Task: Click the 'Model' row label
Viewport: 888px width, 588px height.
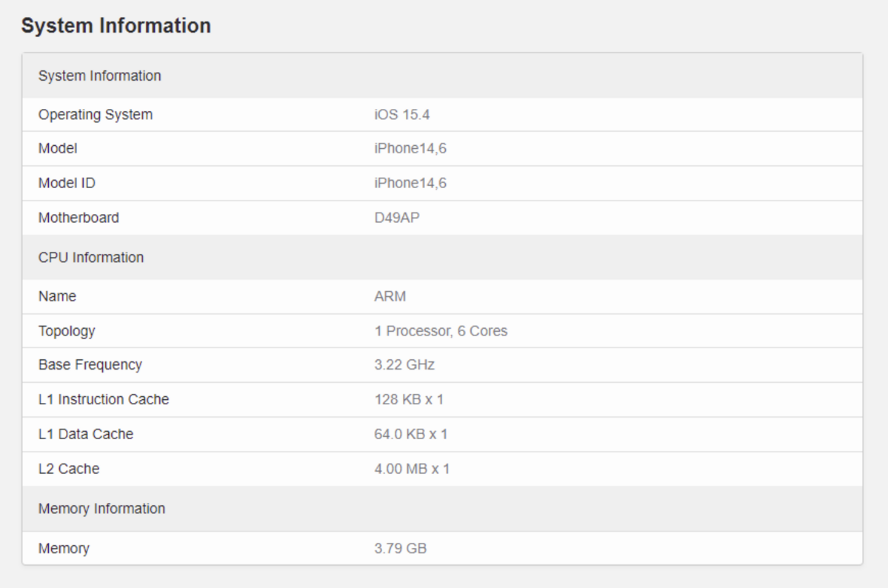Action: pyautogui.click(x=58, y=148)
